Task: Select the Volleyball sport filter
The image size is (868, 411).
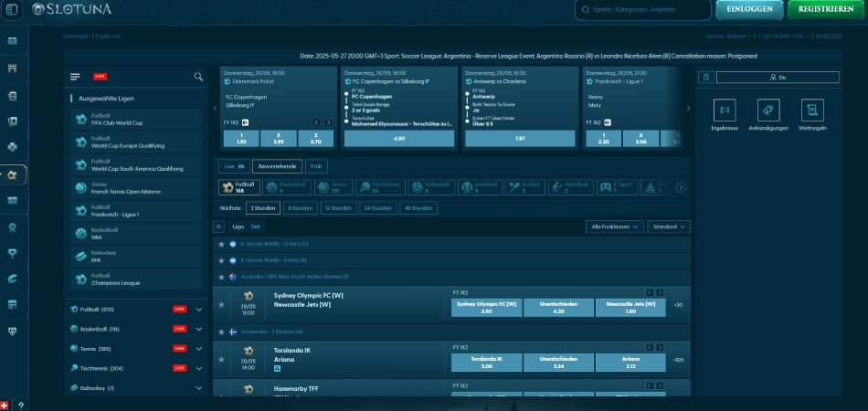Action: tap(432, 187)
